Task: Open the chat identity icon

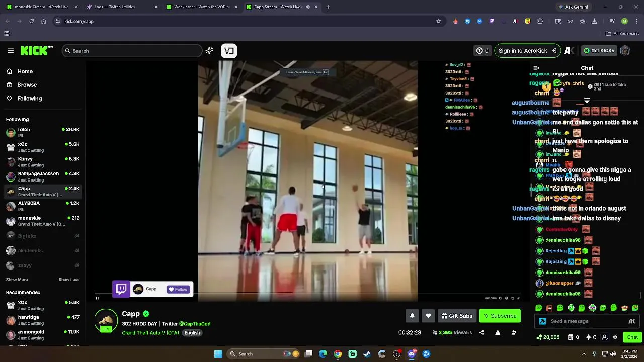Action: click(x=605, y=337)
